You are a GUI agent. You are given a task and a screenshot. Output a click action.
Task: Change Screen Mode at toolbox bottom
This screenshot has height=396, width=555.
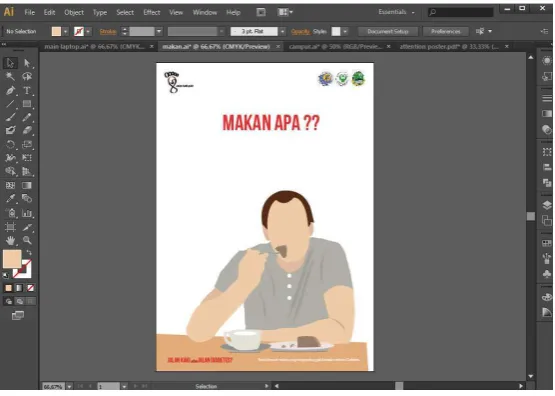(18, 315)
